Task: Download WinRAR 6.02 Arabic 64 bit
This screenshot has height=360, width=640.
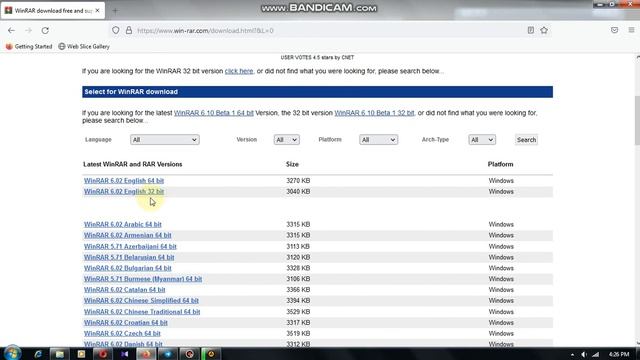Action: [x=123, y=224]
